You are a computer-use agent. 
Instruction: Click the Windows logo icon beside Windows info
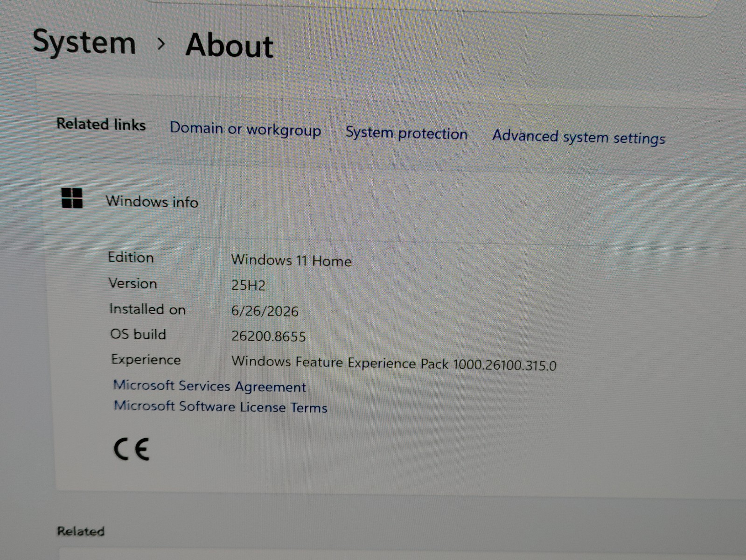[x=72, y=198]
